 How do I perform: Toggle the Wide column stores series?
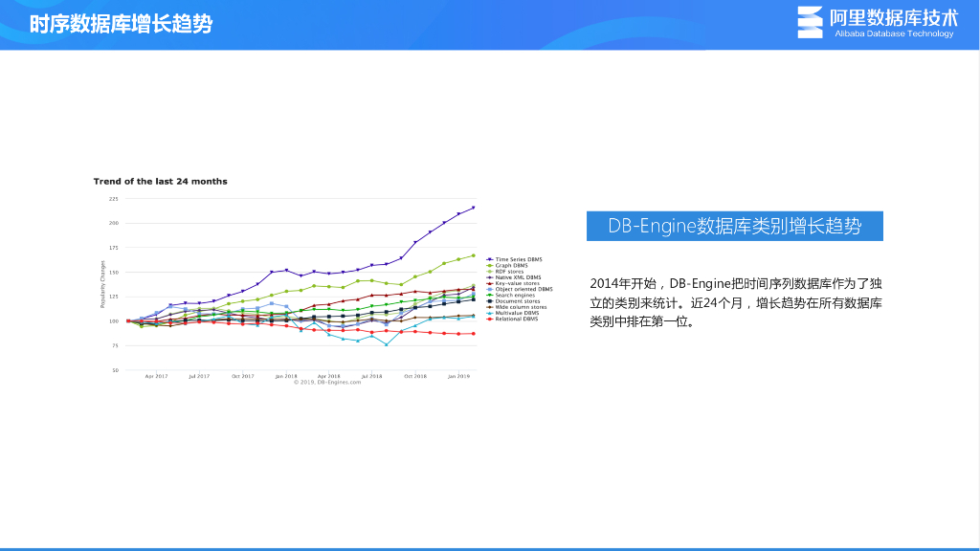pyautogui.click(x=521, y=307)
